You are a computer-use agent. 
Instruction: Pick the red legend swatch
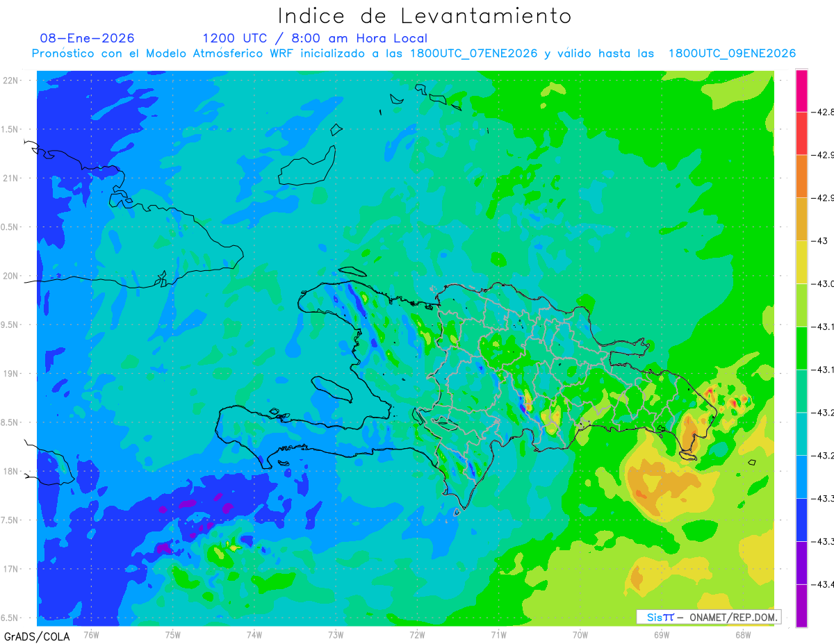(x=801, y=133)
